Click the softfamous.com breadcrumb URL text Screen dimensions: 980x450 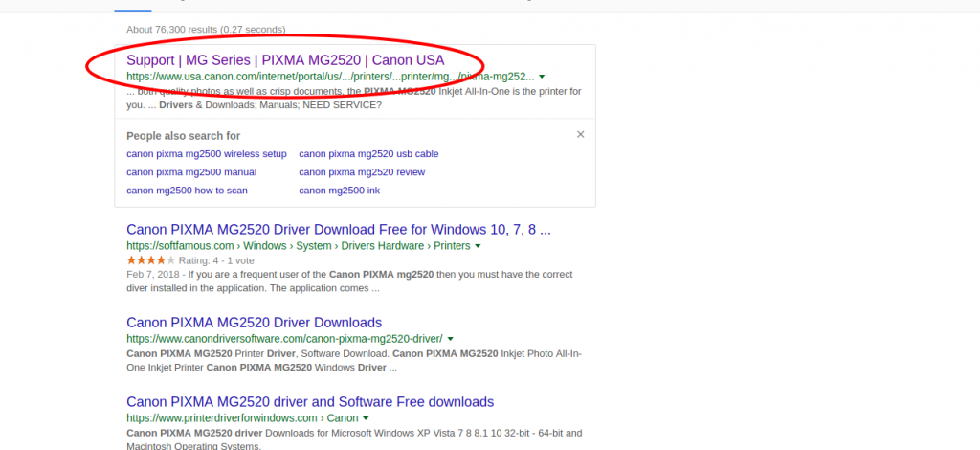click(x=299, y=246)
